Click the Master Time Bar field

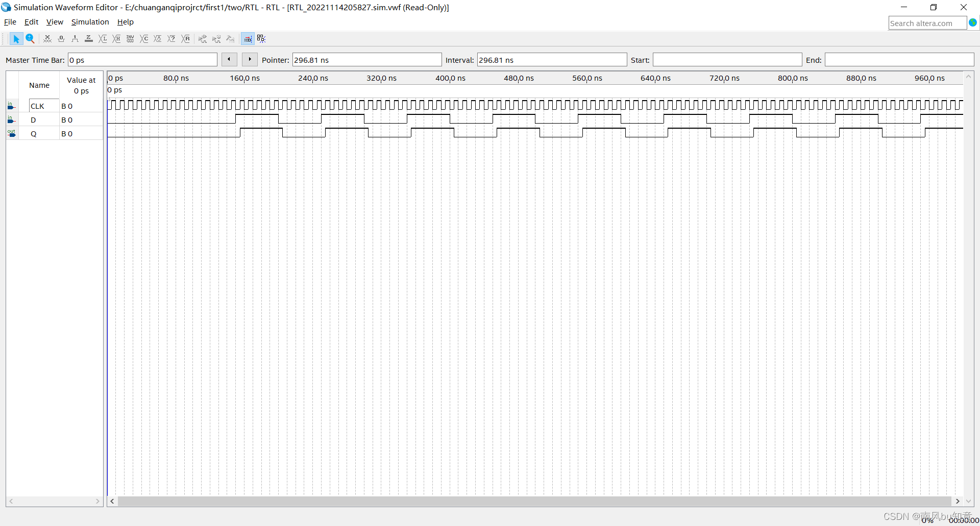pyautogui.click(x=142, y=60)
